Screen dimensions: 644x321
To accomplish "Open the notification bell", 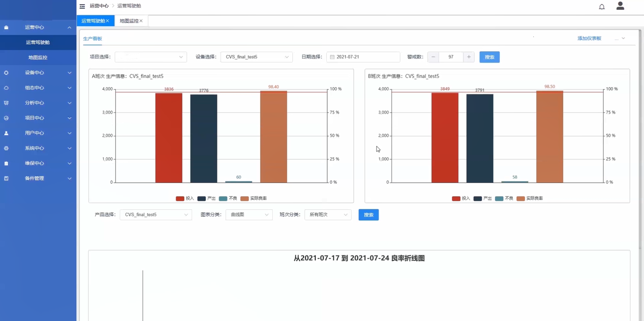I will 602,7.
